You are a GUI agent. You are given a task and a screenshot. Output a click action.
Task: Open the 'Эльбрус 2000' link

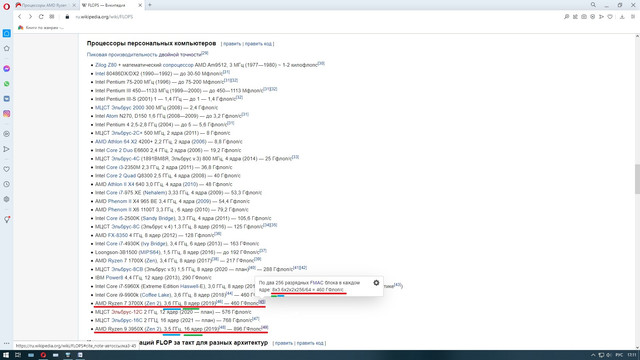(x=128, y=108)
